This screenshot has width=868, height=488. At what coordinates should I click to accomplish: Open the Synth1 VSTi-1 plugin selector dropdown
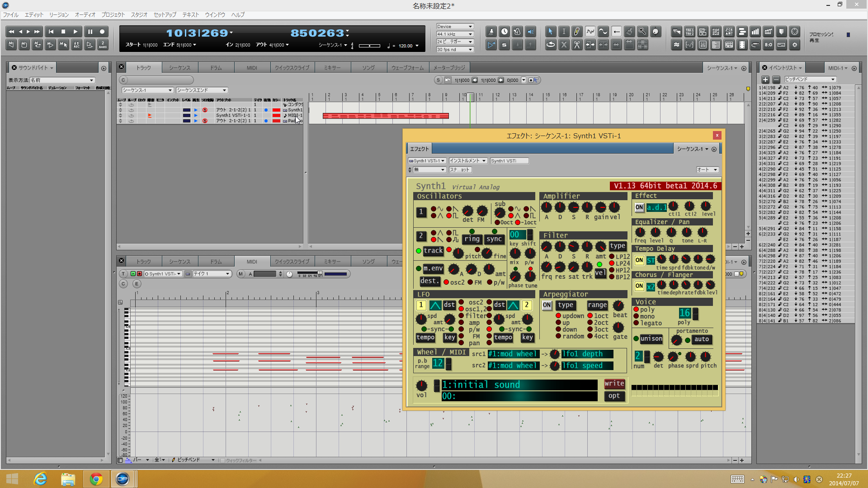(427, 161)
